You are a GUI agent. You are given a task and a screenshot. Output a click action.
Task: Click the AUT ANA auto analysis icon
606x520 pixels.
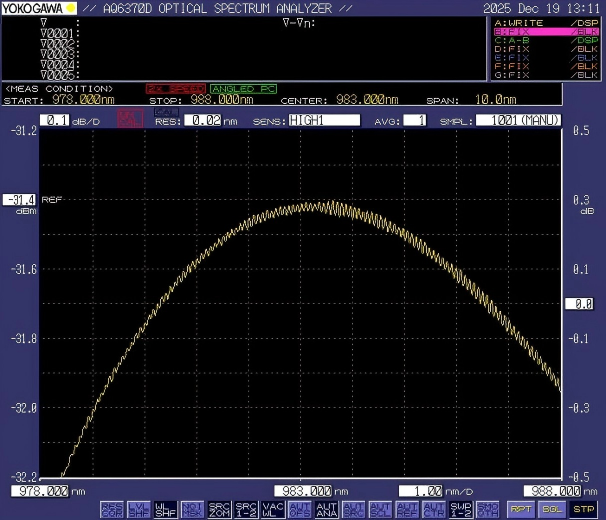tap(326, 509)
